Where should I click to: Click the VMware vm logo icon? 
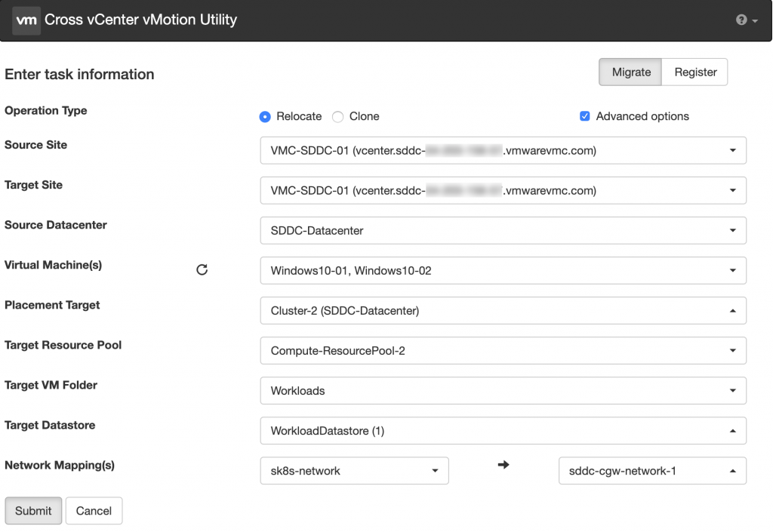point(26,20)
